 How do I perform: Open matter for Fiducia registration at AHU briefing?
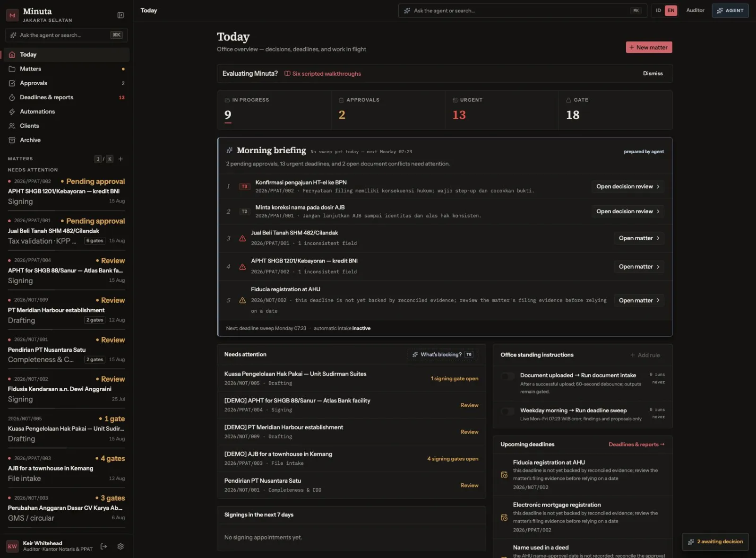pyautogui.click(x=639, y=300)
